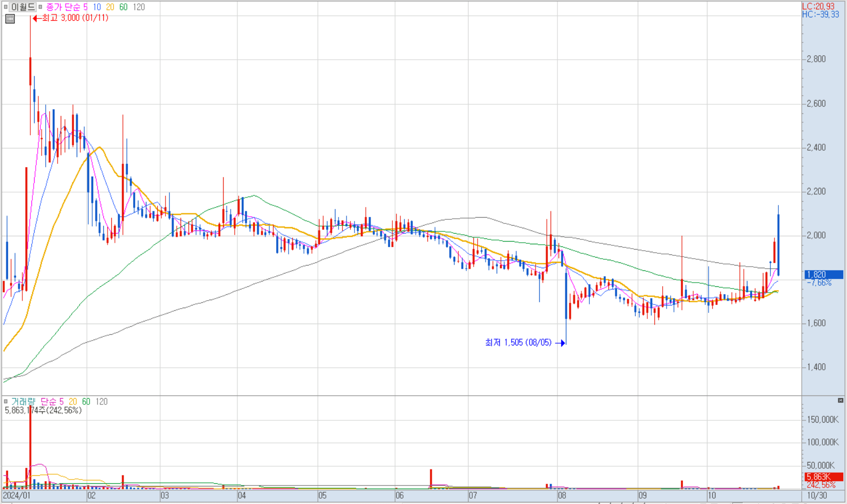Click the 10/30 date label
The image size is (847, 504).
click(817, 496)
